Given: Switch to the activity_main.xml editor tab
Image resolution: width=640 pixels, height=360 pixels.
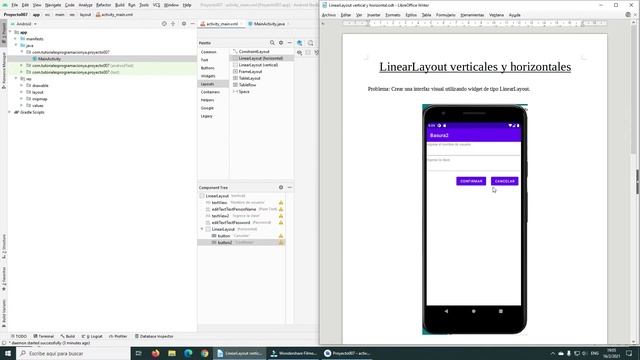Looking at the screenshot, I should (222, 24).
